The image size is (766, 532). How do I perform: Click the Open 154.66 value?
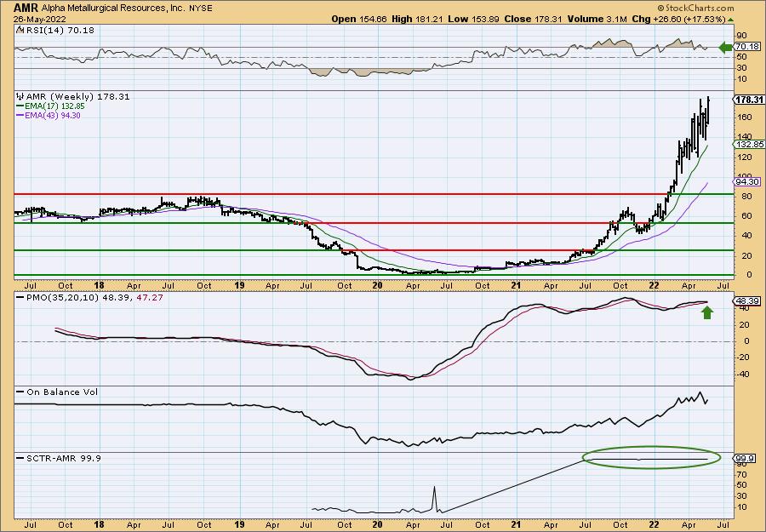pos(358,19)
